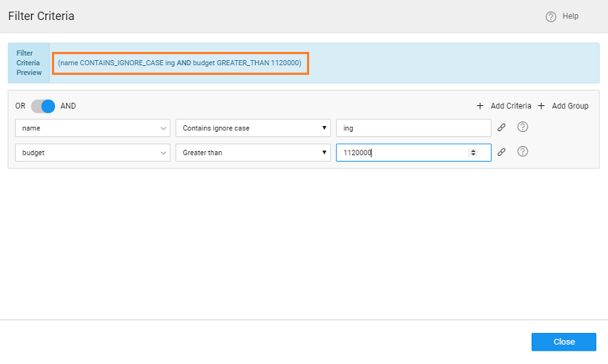Viewport: 608px width, 364px height.
Task: Click the value field containing ing
Action: click(413, 128)
